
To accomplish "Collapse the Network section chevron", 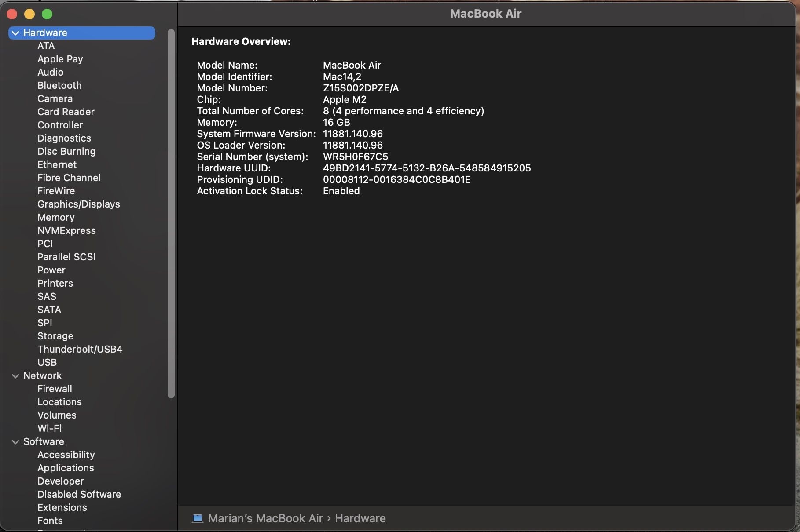I will click(15, 376).
